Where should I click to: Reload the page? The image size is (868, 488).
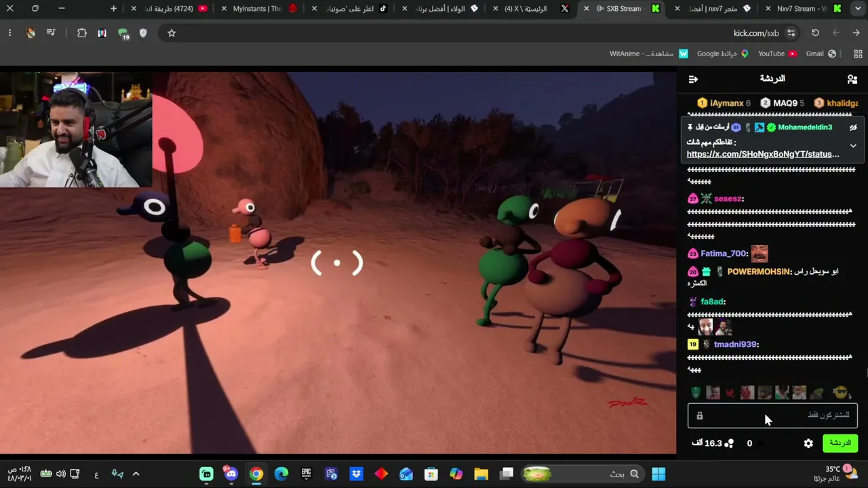pos(815,33)
